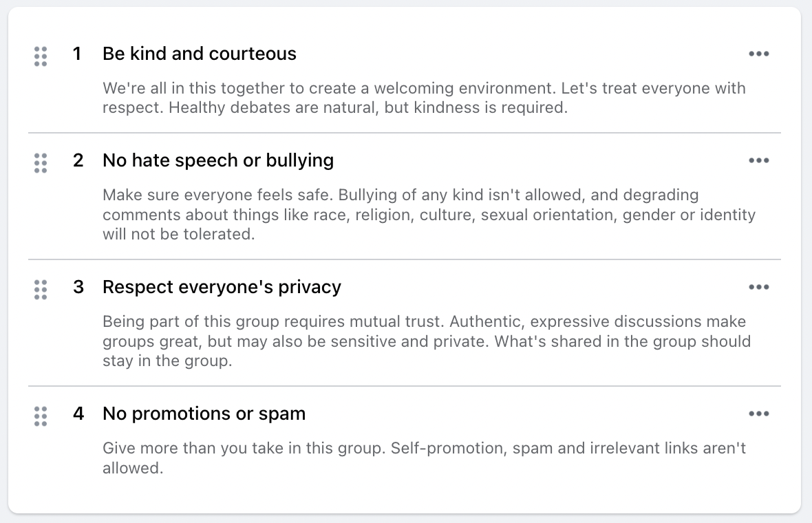Click description starting 'Make sure everyone feels safe'
Image resolution: width=812 pixels, height=523 pixels.
point(429,215)
